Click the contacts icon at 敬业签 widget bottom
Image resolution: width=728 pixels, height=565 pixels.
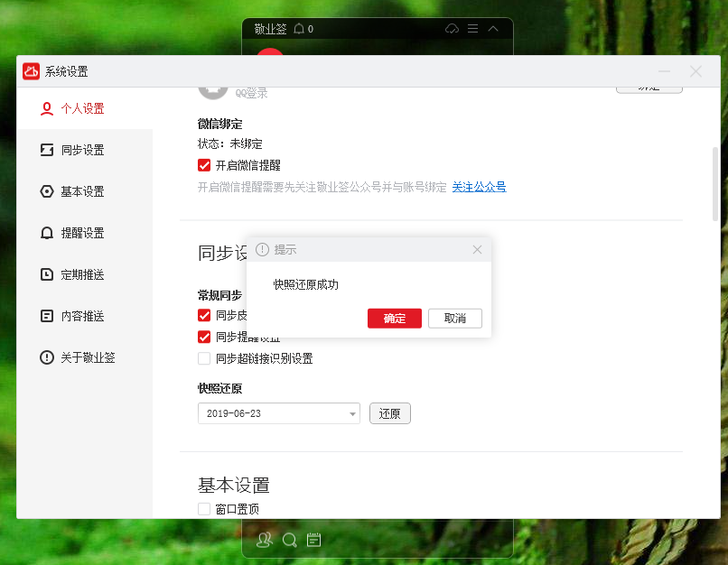point(265,540)
